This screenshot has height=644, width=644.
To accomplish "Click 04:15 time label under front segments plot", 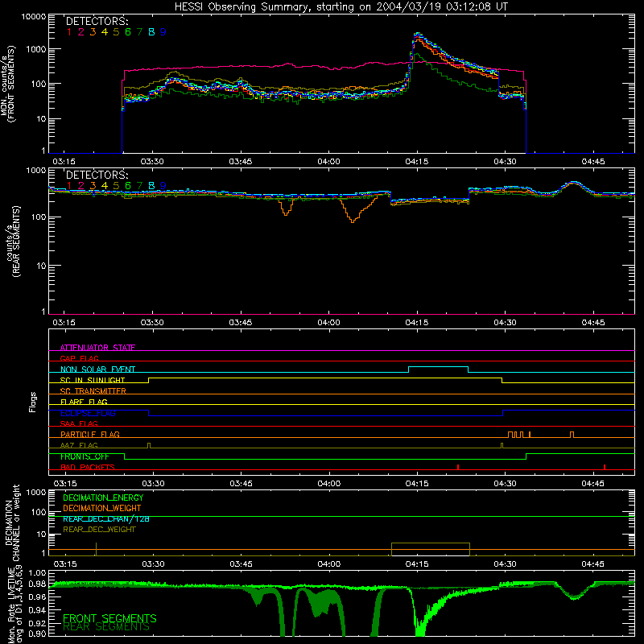I will [x=416, y=162].
